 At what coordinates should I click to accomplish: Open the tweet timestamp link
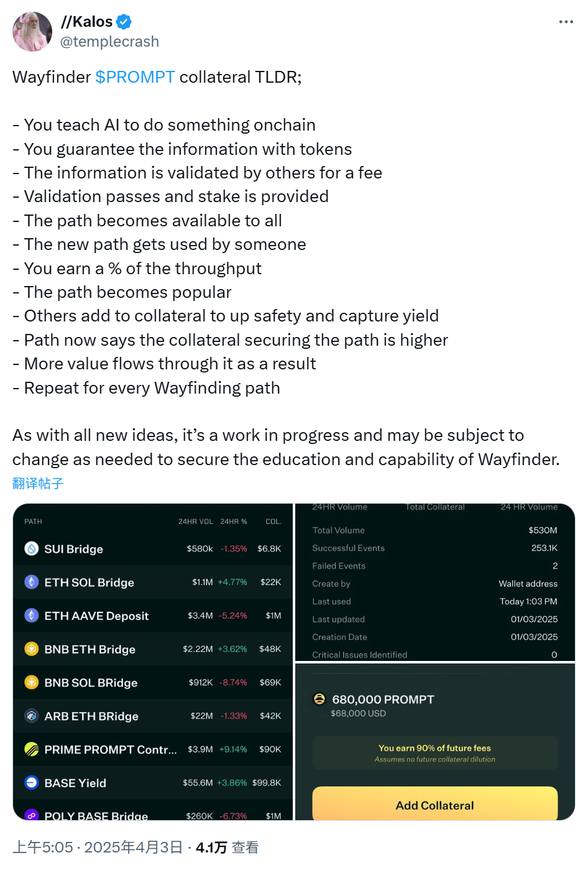(93, 847)
